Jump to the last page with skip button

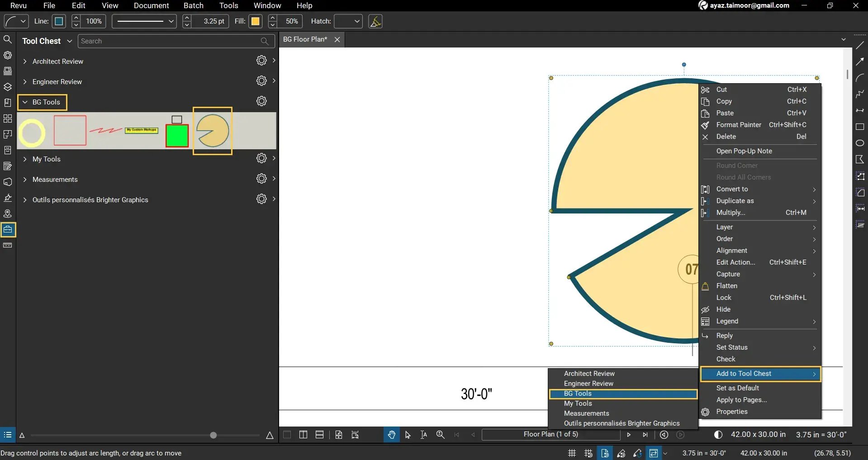pyautogui.click(x=645, y=435)
